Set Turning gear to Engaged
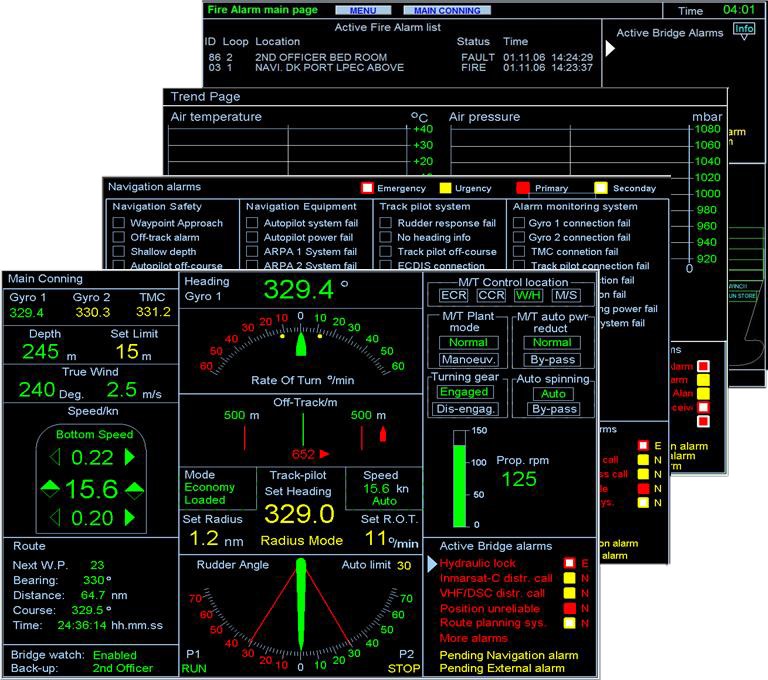 click(x=464, y=392)
